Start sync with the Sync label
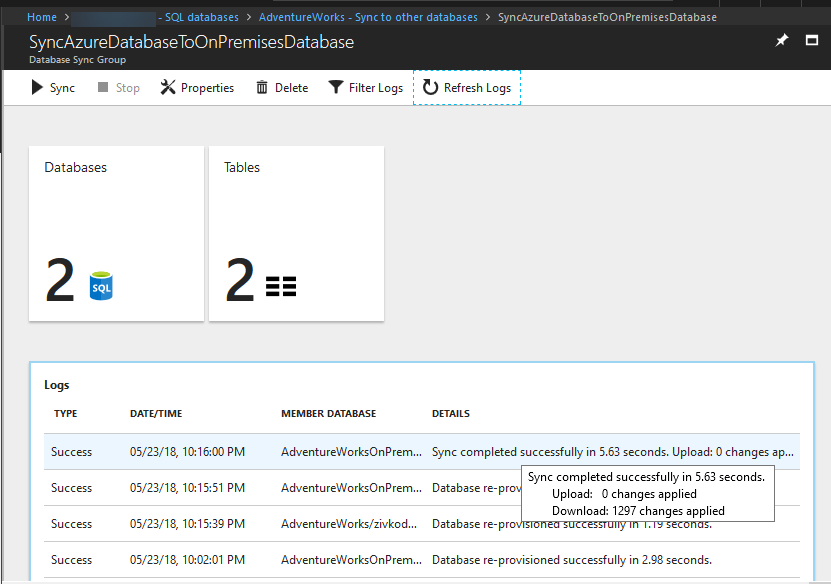831x584 pixels. [x=62, y=88]
